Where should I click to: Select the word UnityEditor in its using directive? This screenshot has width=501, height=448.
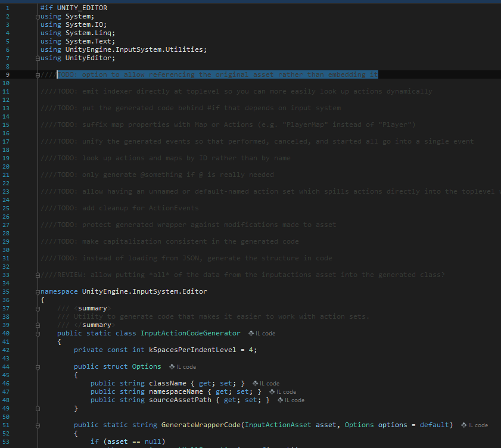pos(90,58)
